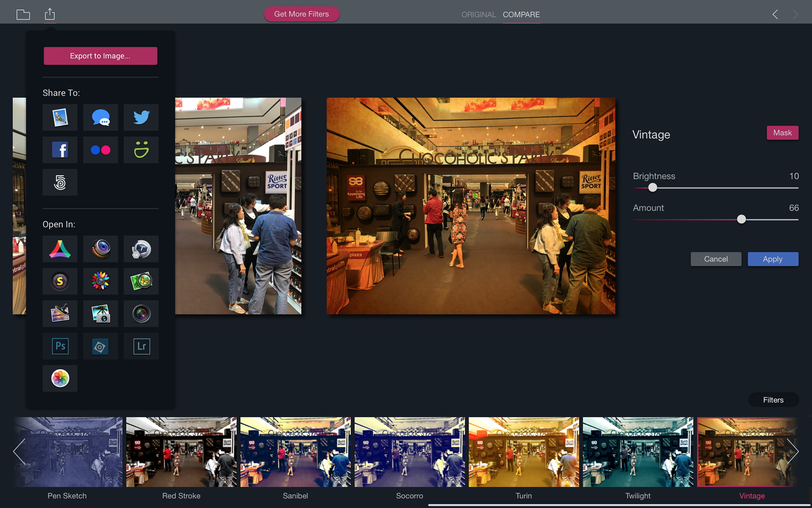Viewport: 812px width, 508px height.
Task: Select the Vintage filter thumbnail
Action: coord(747,452)
